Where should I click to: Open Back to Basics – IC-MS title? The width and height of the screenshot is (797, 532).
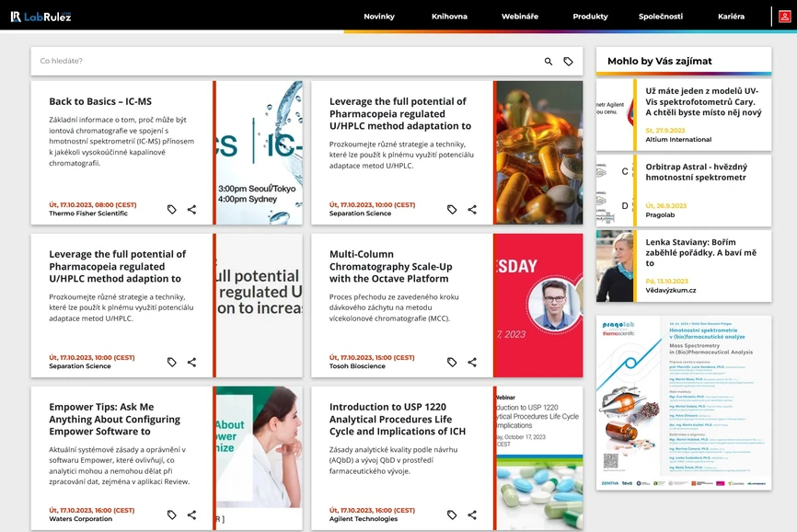click(100, 101)
